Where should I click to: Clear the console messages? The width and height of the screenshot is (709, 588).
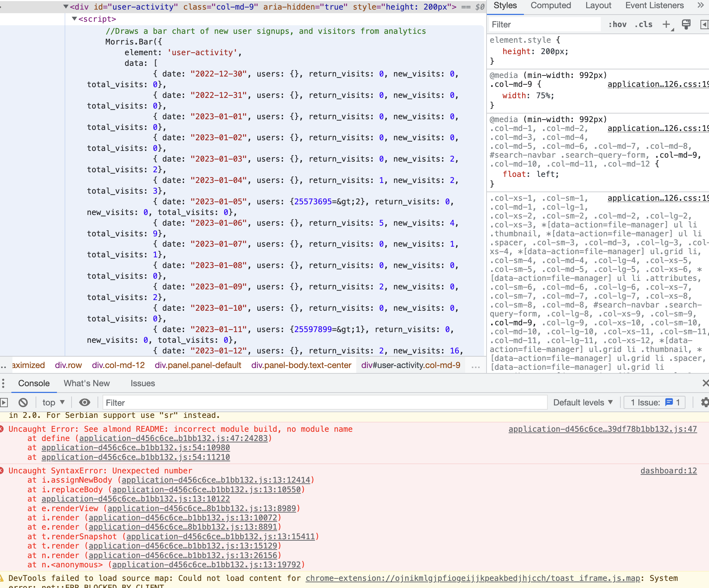[x=23, y=402]
